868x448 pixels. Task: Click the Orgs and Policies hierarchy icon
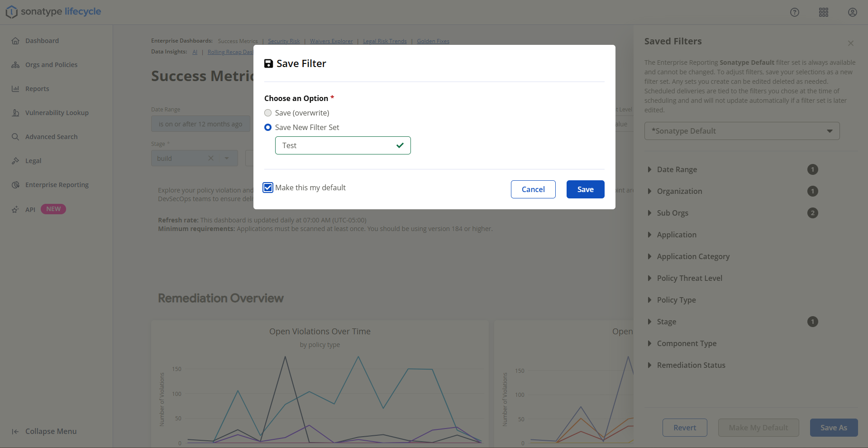pyautogui.click(x=15, y=65)
